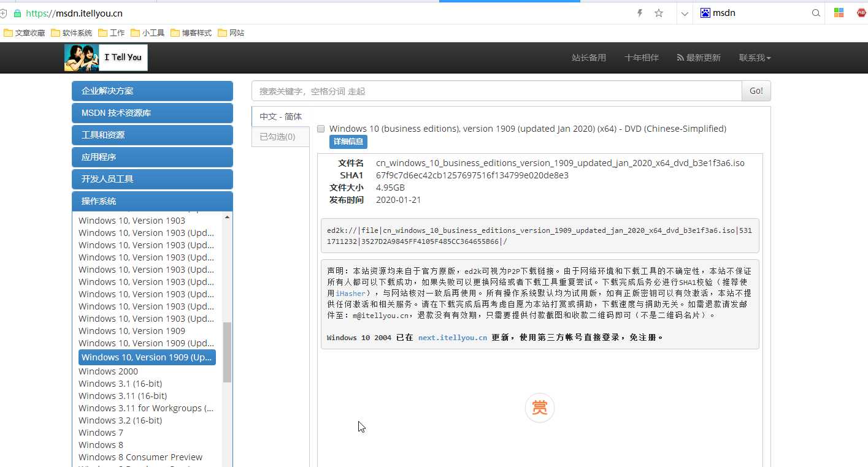Screen dimensions: 868x467
Task: Open the 软件系统 bookmark folder
Action: click(x=72, y=33)
